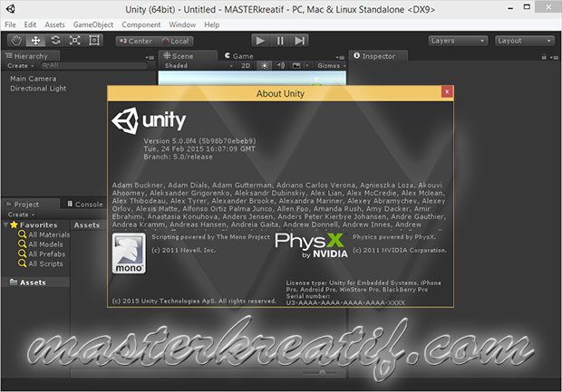Open the Component menu

click(141, 24)
